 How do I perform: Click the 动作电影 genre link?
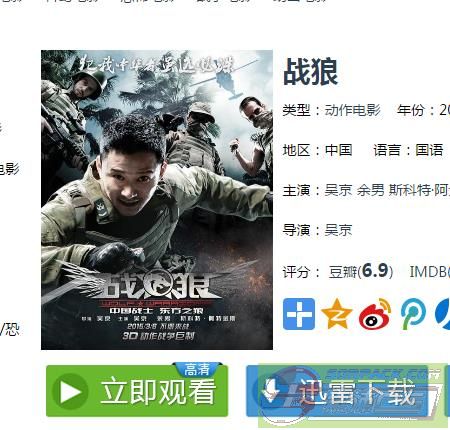tap(352, 110)
